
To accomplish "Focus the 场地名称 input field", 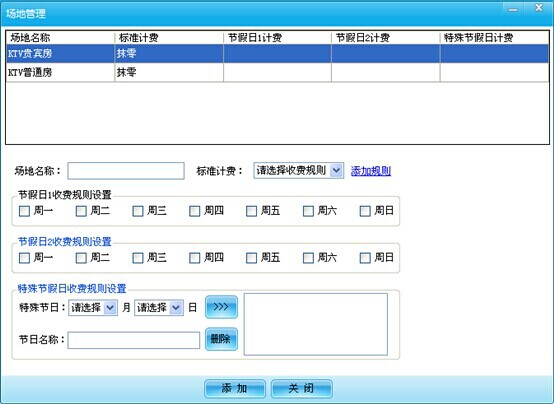I will coord(126,171).
